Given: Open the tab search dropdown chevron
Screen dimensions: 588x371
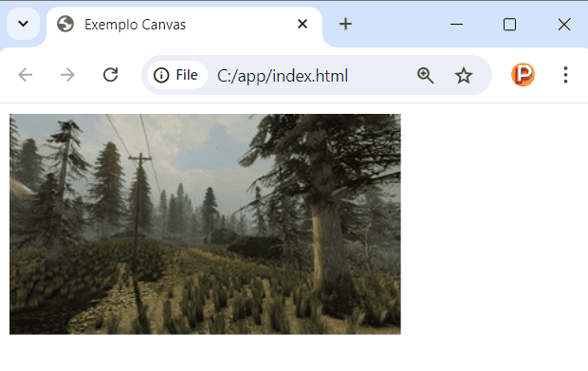Looking at the screenshot, I should [24, 24].
